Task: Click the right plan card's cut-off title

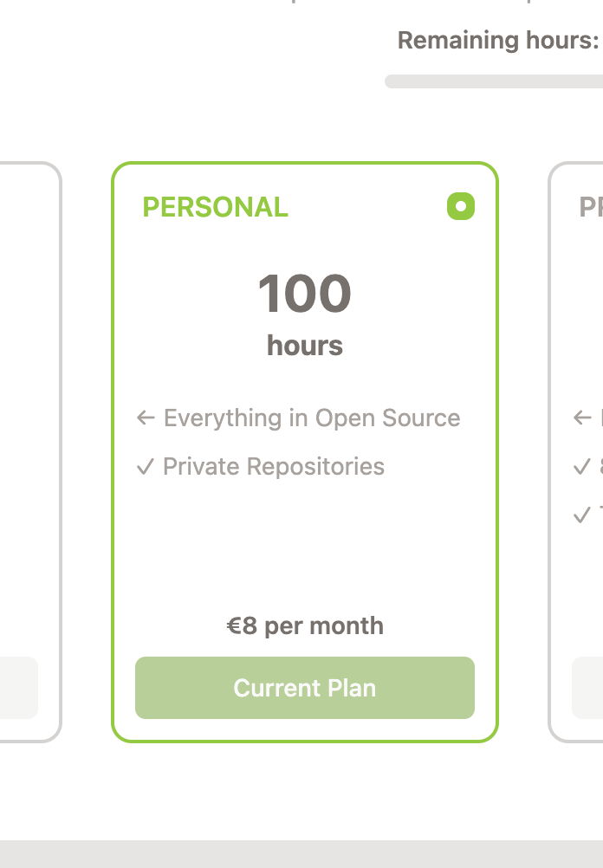Action: coord(591,208)
